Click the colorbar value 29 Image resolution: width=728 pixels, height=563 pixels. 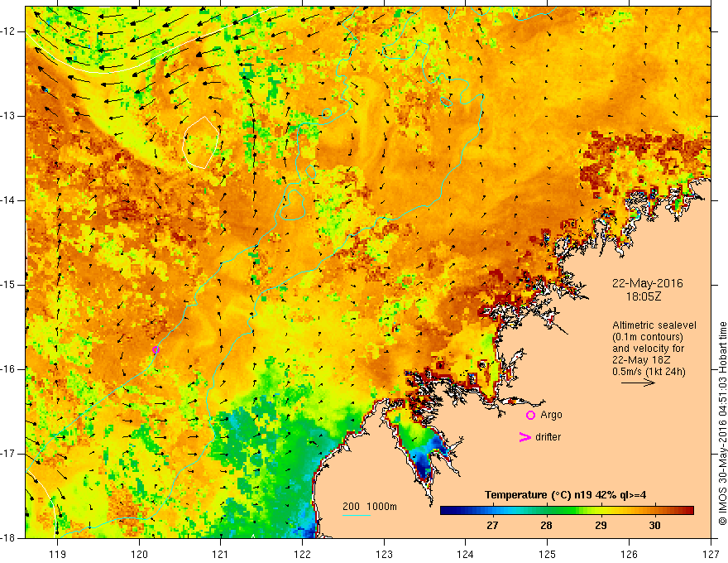click(x=601, y=526)
